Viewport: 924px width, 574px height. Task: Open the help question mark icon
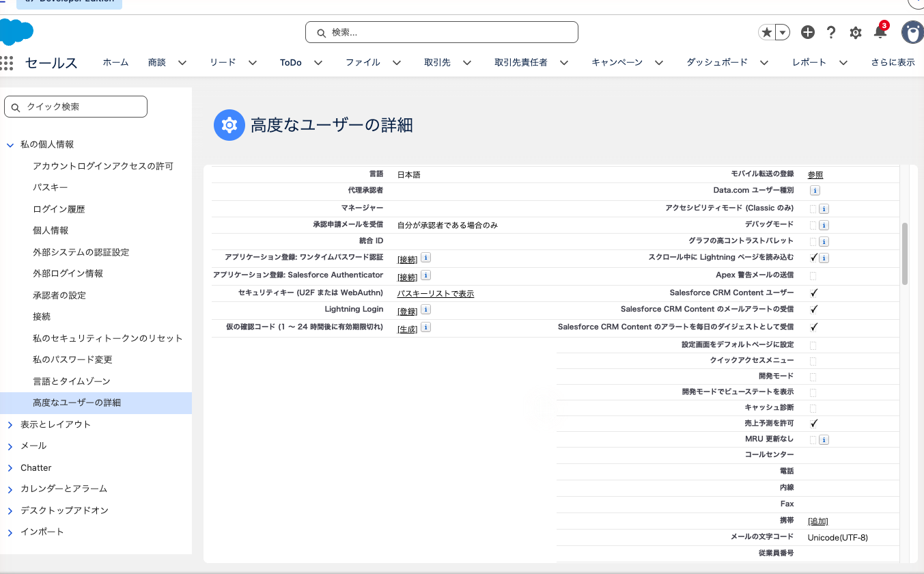click(x=831, y=32)
